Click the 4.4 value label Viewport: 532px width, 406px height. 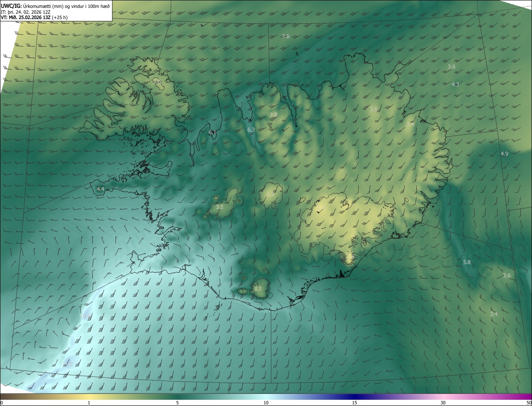pos(101,189)
